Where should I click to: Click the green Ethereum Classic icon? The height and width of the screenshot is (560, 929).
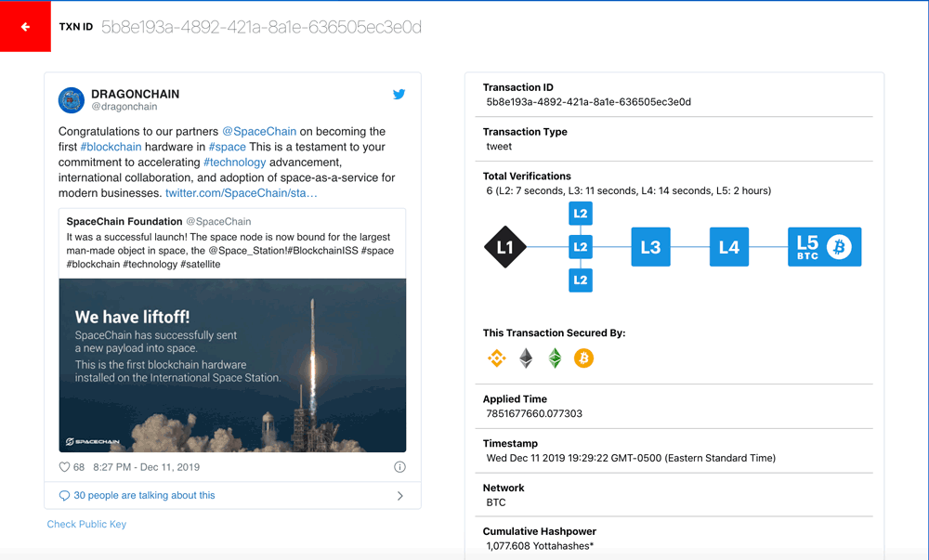point(555,358)
